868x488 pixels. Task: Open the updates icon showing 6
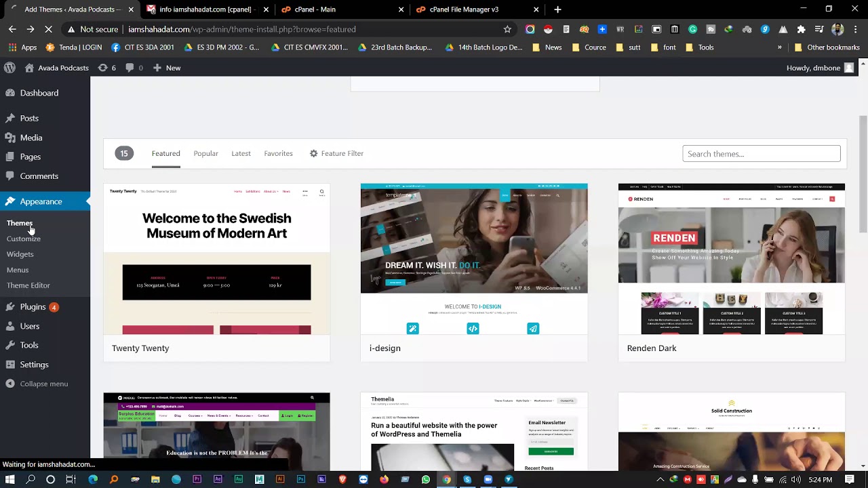pos(106,68)
